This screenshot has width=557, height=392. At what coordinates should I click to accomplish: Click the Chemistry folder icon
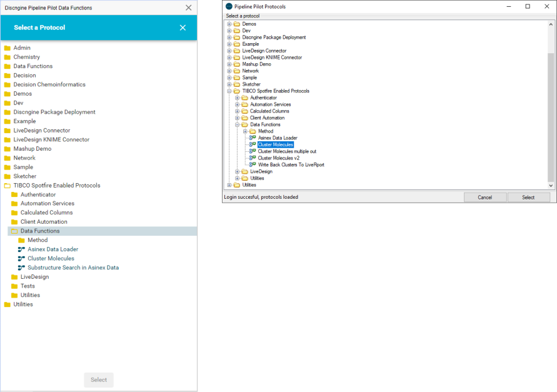pos(7,58)
